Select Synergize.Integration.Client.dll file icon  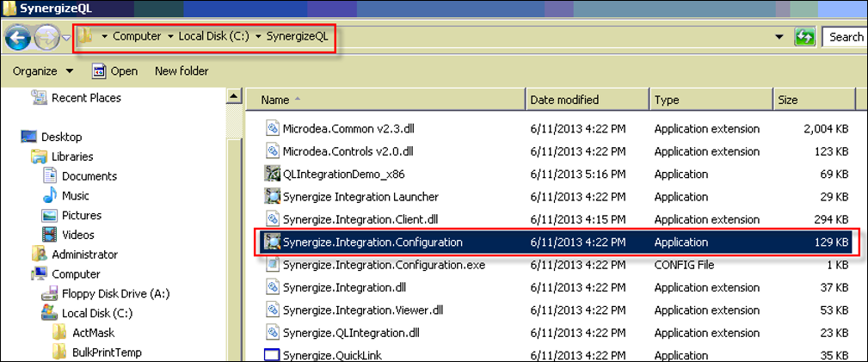tap(272, 219)
